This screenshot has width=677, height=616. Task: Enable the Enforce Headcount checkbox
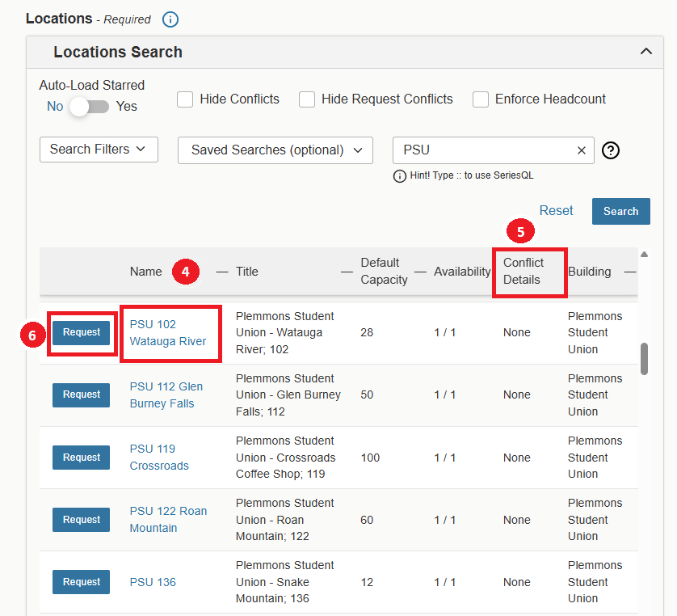481,99
